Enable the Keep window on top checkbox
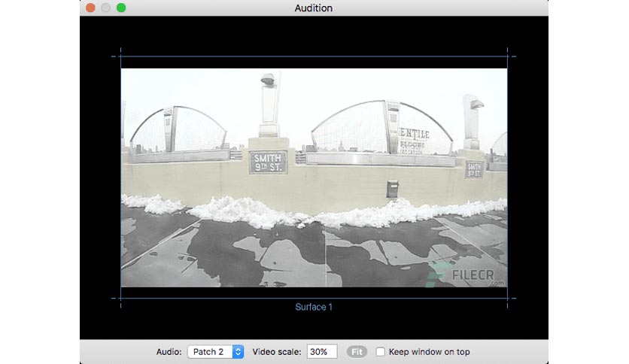The image size is (629, 364). pyautogui.click(x=380, y=351)
